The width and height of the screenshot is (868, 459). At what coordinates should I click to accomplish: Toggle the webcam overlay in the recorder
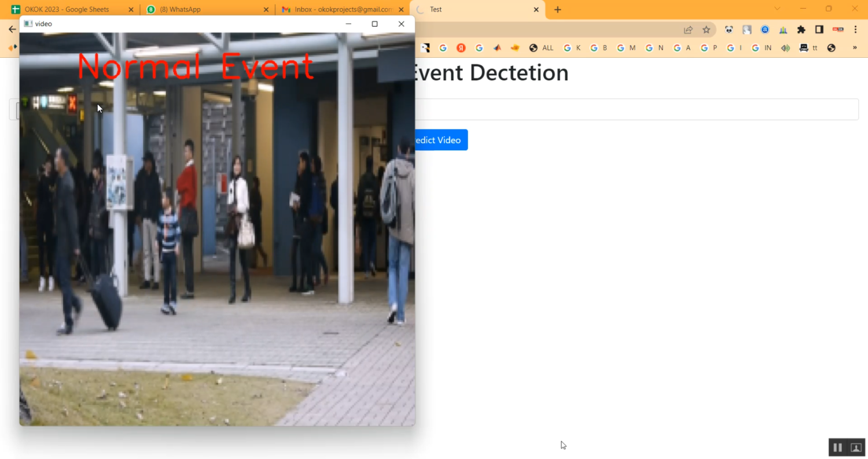[x=856, y=447]
